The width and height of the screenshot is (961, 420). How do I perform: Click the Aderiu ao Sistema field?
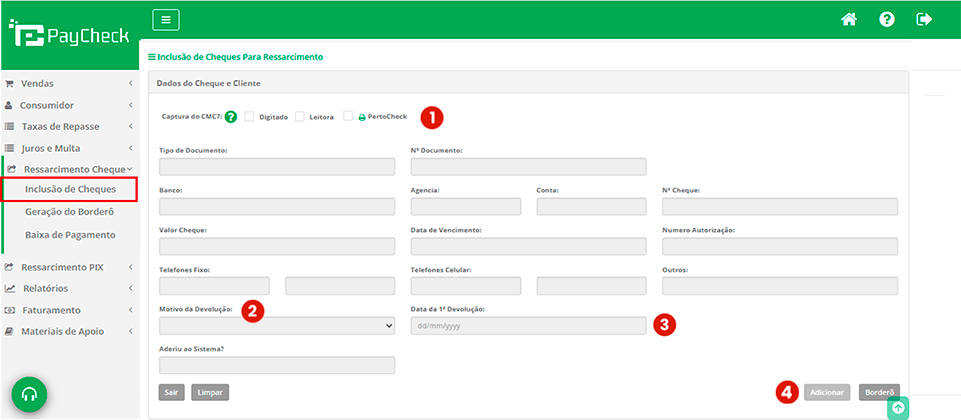pyautogui.click(x=277, y=365)
